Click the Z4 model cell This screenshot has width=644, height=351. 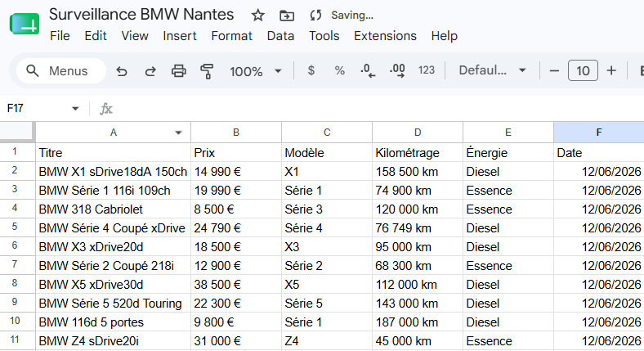coord(327,340)
